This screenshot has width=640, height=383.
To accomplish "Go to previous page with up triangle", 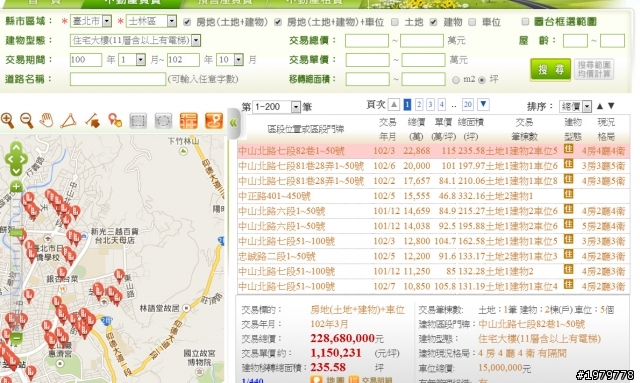I will click(394, 105).
